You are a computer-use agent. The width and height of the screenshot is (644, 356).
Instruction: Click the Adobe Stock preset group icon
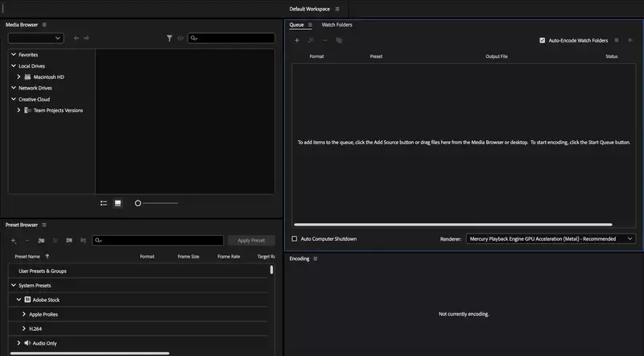(27, 300)
